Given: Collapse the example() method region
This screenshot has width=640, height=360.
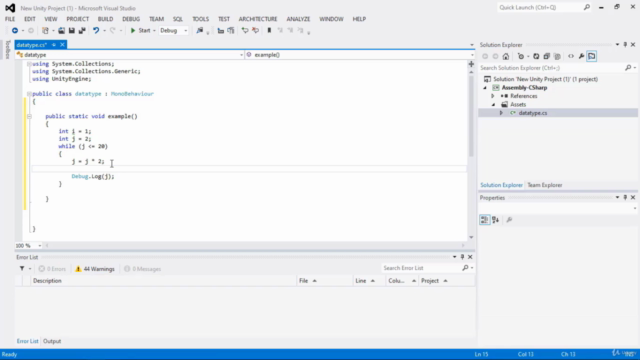Looking at the screenshot, I should 29,117.
